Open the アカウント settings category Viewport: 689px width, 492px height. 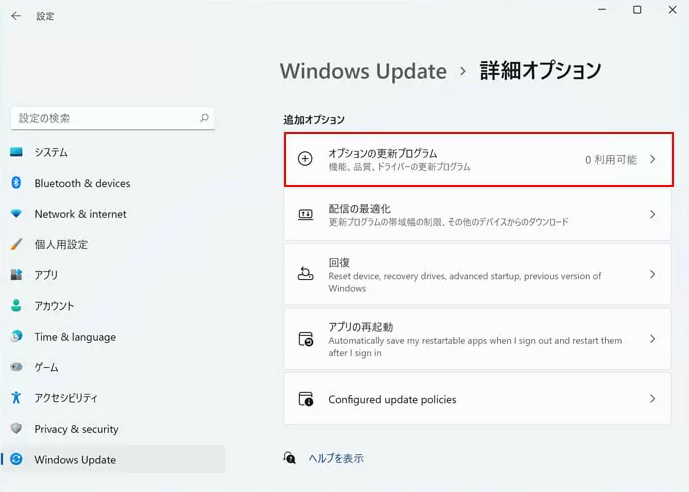pos(112,305)
